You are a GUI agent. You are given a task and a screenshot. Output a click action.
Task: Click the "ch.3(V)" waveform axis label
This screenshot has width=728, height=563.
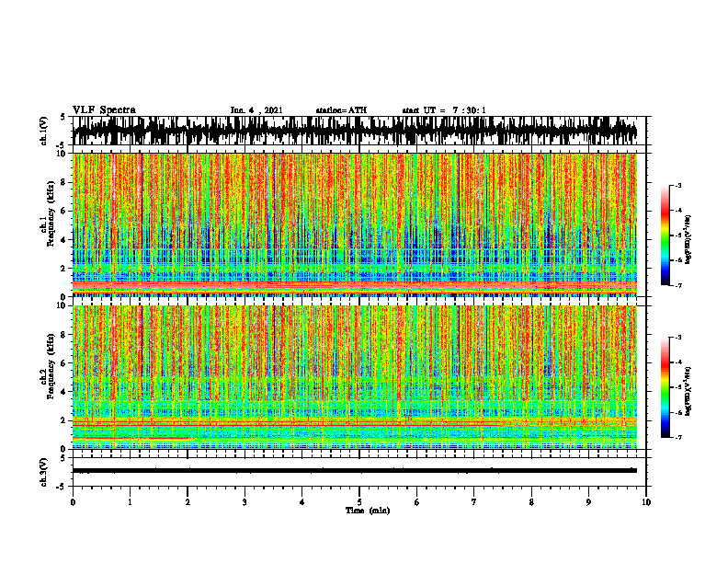(44, 472)
